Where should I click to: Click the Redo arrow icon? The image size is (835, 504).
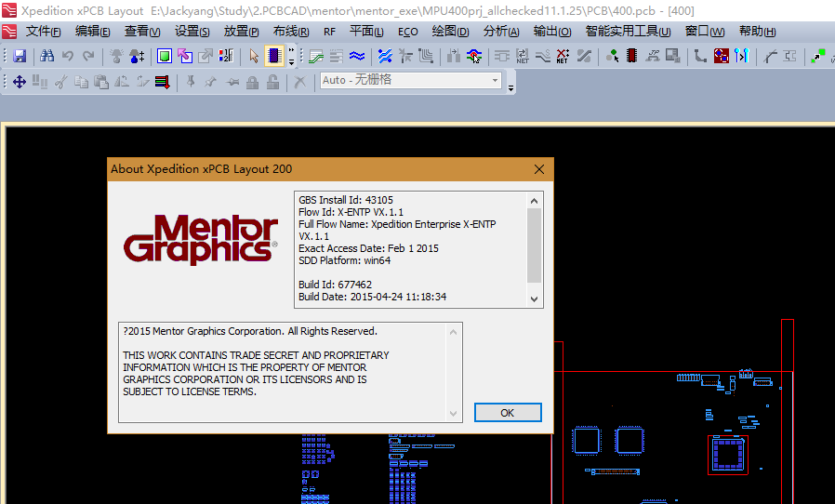[x=88, y=56]
